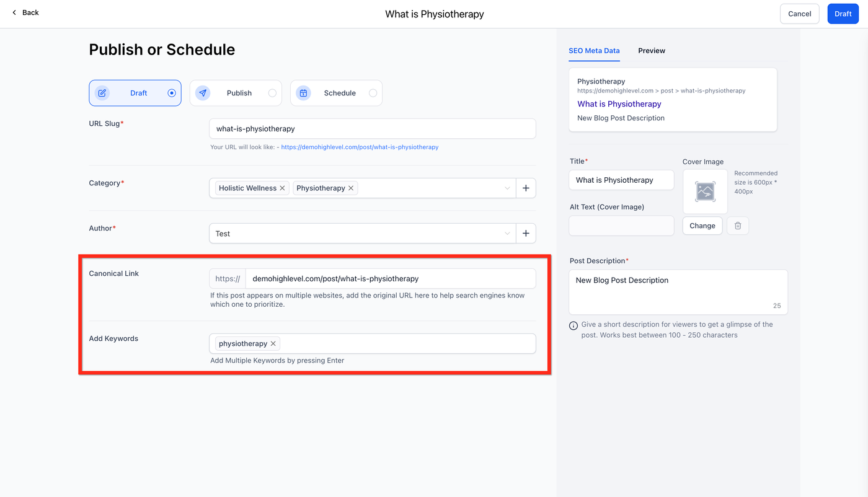
Task: Switch to the Preview tab
Action: coord(652,51)
